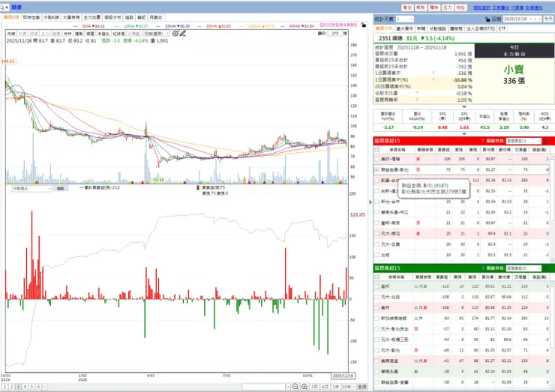Collapse the side panel with the left-edge arrow
The height and width of the screenshot is (392, 555).
pyautogui.click(x=370, y=202)
